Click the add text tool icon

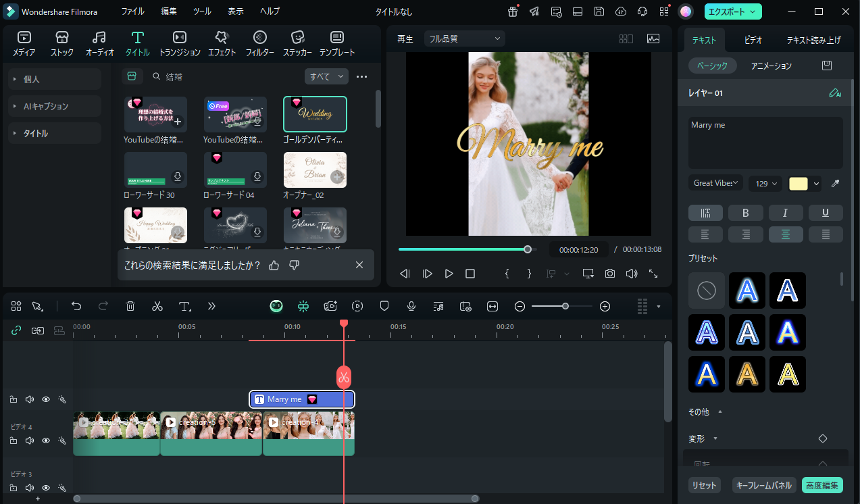tap(185, 306)
